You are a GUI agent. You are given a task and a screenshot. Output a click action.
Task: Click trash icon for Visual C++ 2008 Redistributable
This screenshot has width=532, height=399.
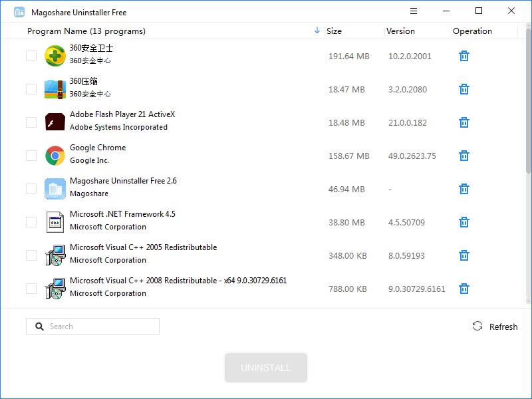coord(464,289)
